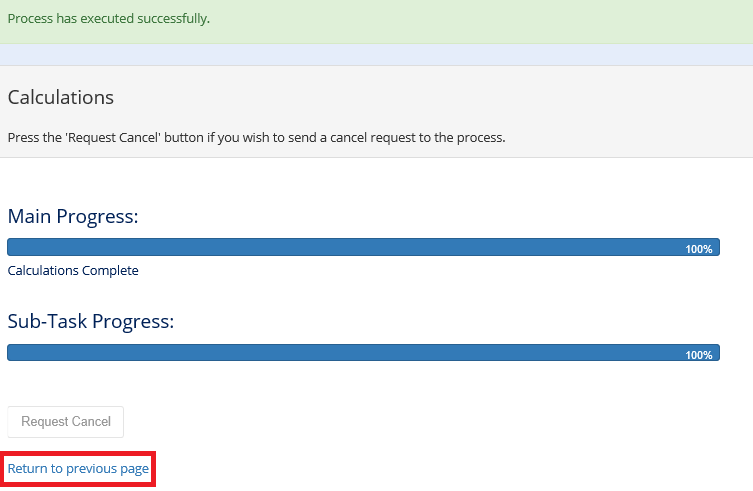Click the 'Sub-Task Progress:' heading

[91, 321]
